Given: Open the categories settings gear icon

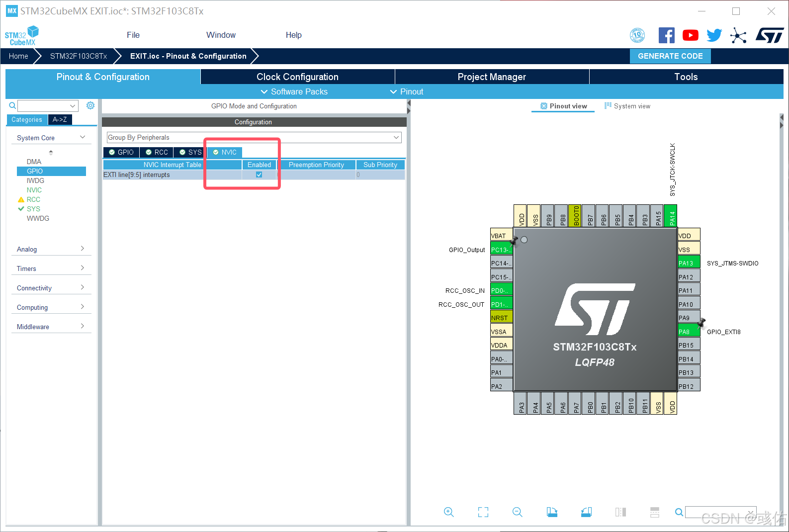Looking at the screenshot, I should 90,105.
